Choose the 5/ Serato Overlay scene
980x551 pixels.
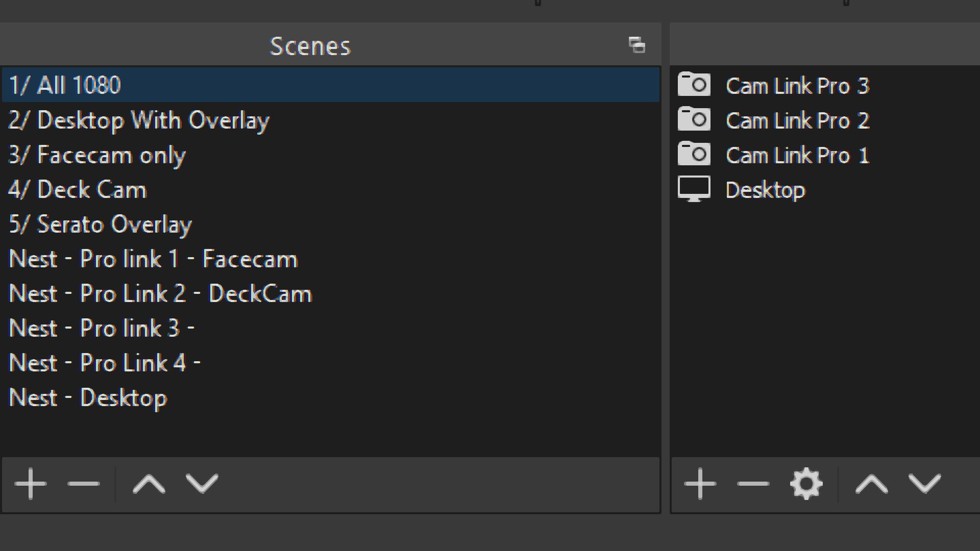tap(331, 224)
